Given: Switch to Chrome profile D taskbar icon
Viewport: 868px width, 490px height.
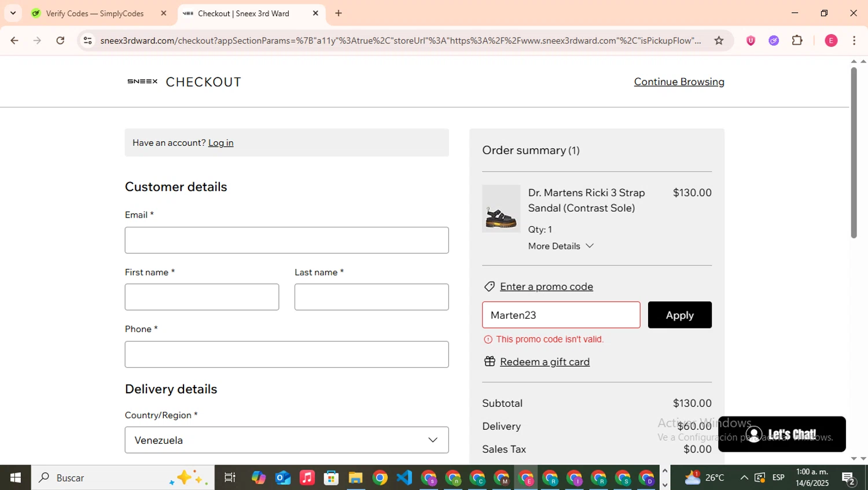Looking at the screenshot, I should 646,478.
